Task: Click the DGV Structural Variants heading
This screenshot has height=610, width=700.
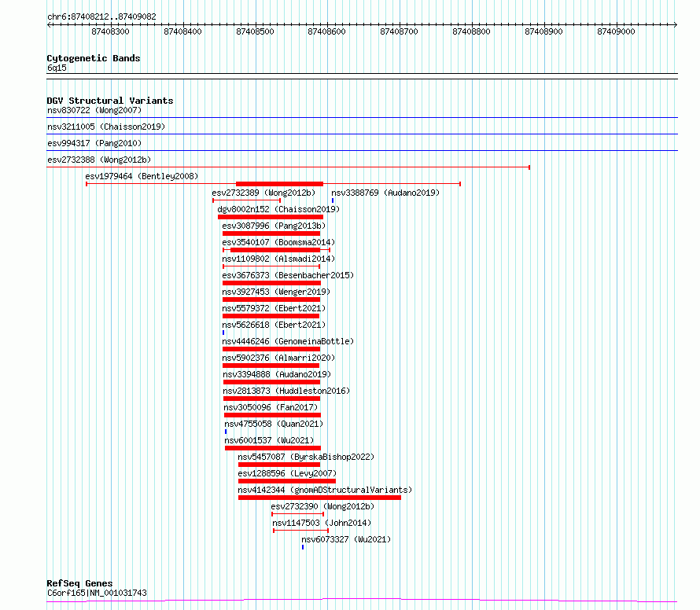Action: [x=110, y=101]
